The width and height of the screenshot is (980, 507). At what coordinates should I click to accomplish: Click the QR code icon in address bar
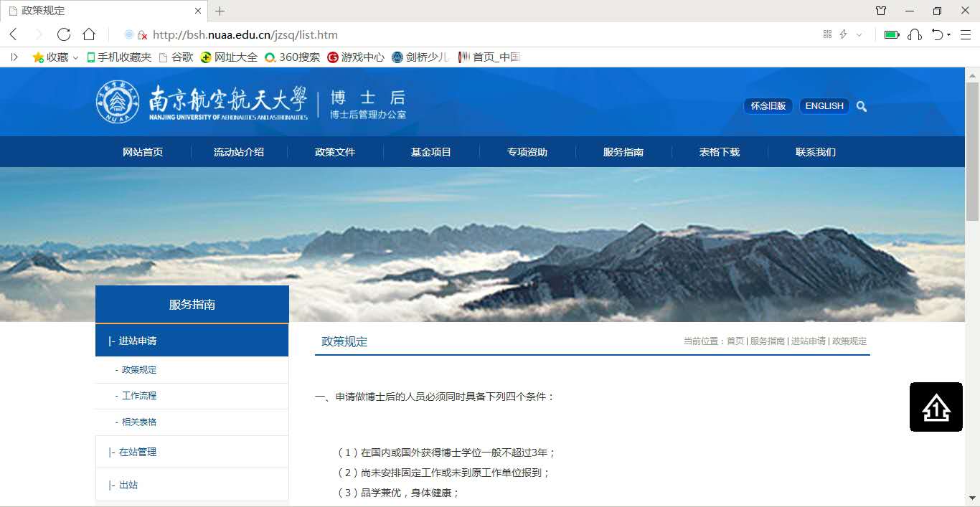tap(827, 34)
